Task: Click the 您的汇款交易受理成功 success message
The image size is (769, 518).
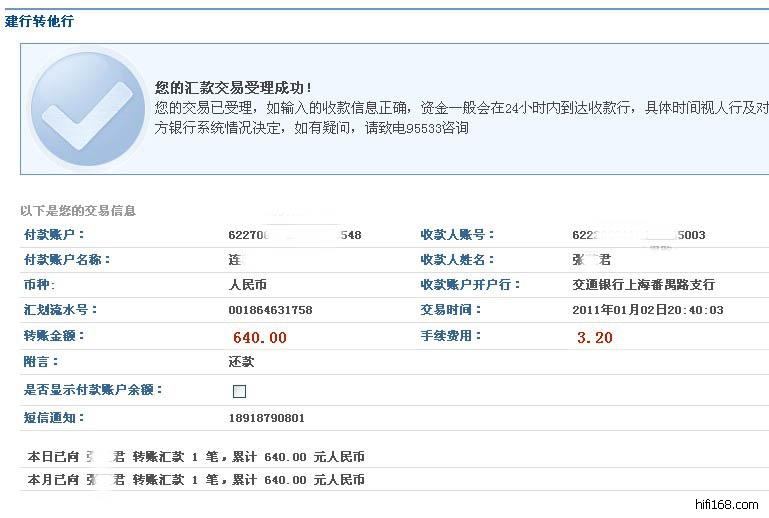Action: pos(234,88)
